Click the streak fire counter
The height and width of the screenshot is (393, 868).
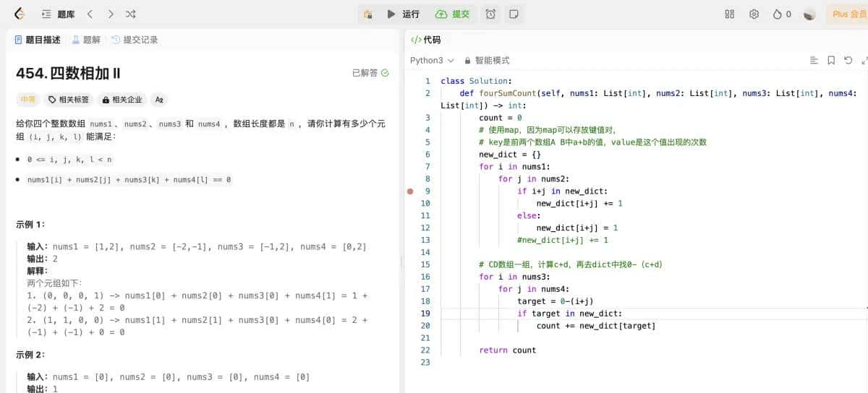(x=782, y=14)
